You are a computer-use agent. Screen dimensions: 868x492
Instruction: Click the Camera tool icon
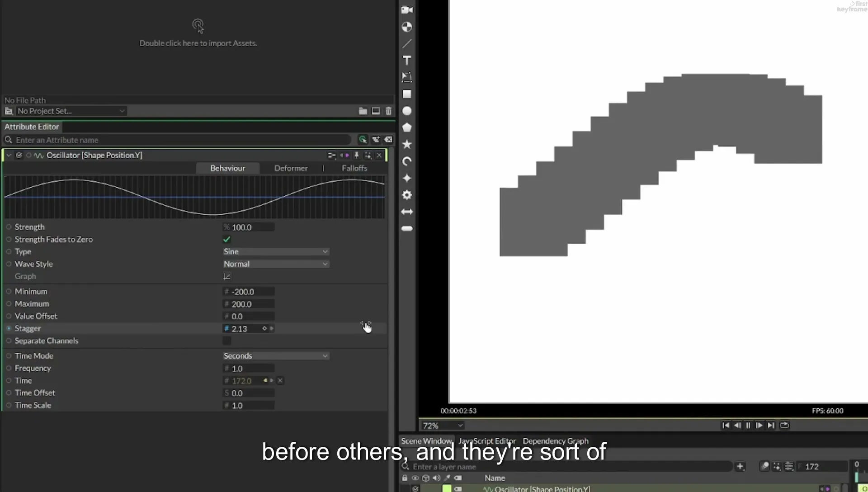tap(407, 10)
